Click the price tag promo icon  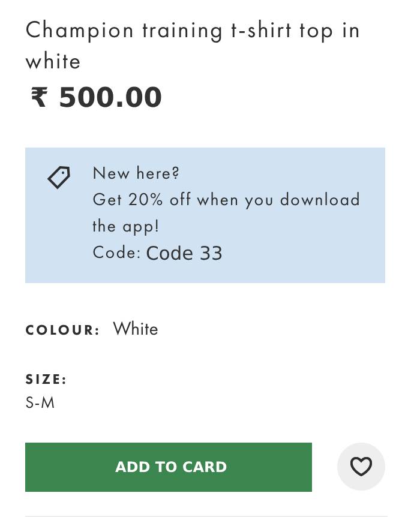pos(59,178)
